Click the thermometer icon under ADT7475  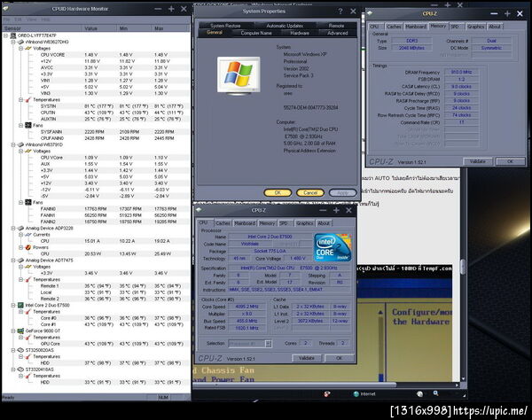[28, 280]
